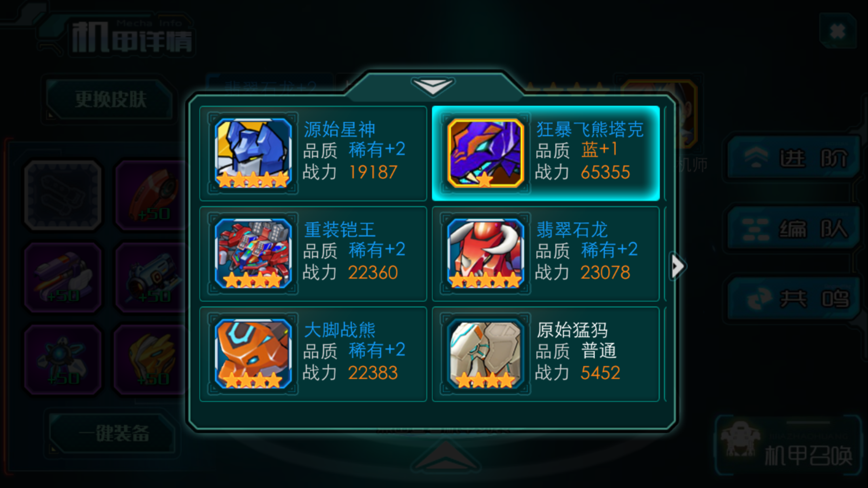Select the 原始猛犸 mammoth portrait
Screen dimensions: 868x488
[x=485, y=353]
